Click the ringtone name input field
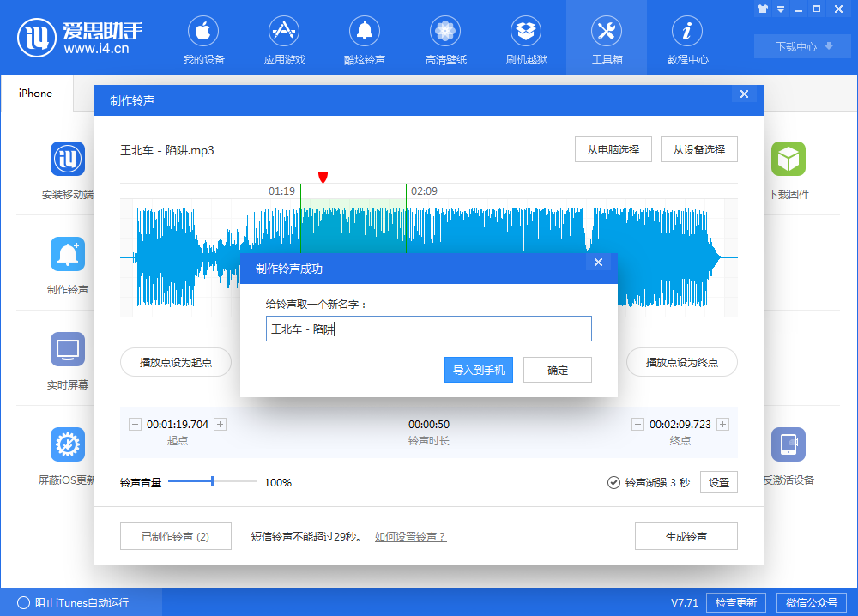 tap(428, 329)
